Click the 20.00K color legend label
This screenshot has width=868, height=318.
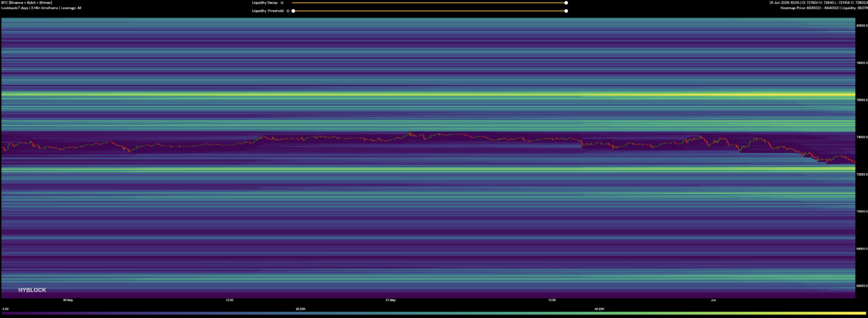click(x=301, y=309)
